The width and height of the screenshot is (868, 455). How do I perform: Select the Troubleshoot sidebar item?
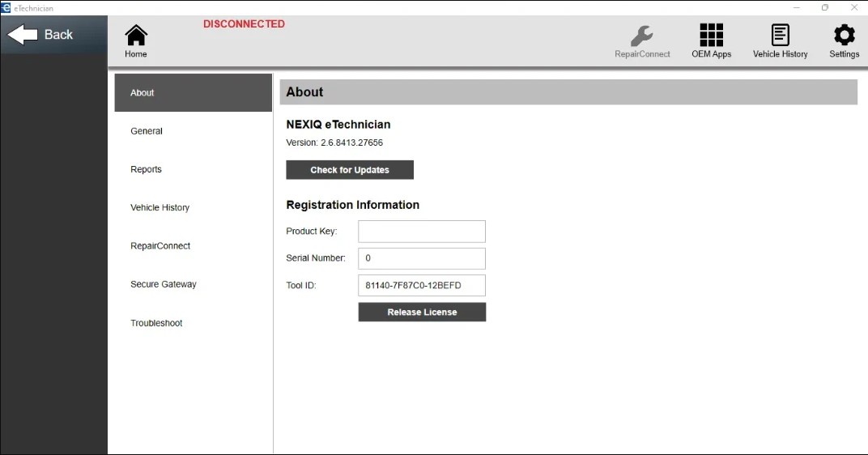tap(156, 323)
